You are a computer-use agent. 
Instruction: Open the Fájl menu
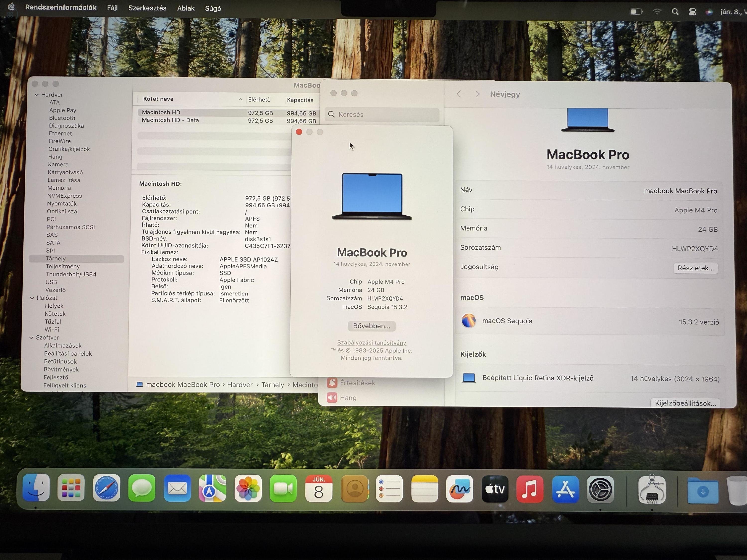click(x=113, y=8)
